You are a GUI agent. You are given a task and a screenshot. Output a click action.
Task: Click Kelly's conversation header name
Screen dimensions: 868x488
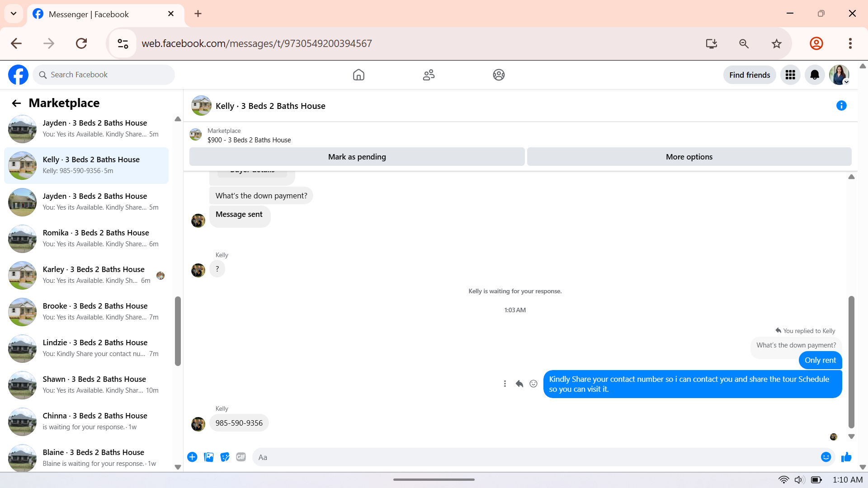click(270, 106)
